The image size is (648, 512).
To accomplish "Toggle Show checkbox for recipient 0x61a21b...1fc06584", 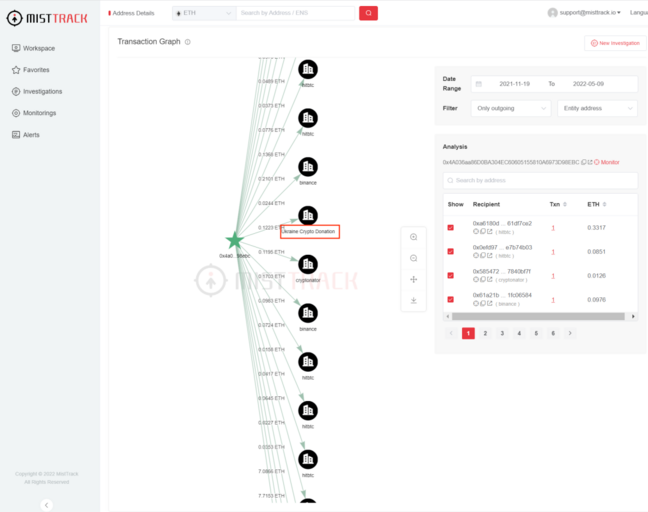I will (450, 299).
